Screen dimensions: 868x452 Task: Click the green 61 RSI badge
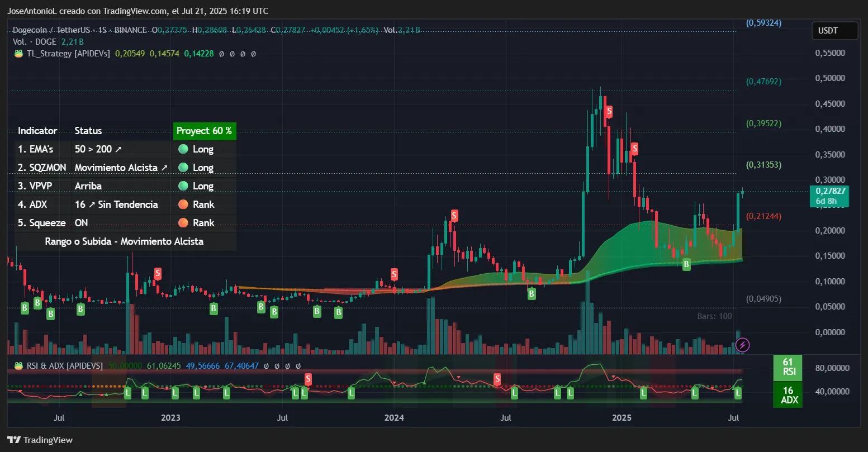788,367
